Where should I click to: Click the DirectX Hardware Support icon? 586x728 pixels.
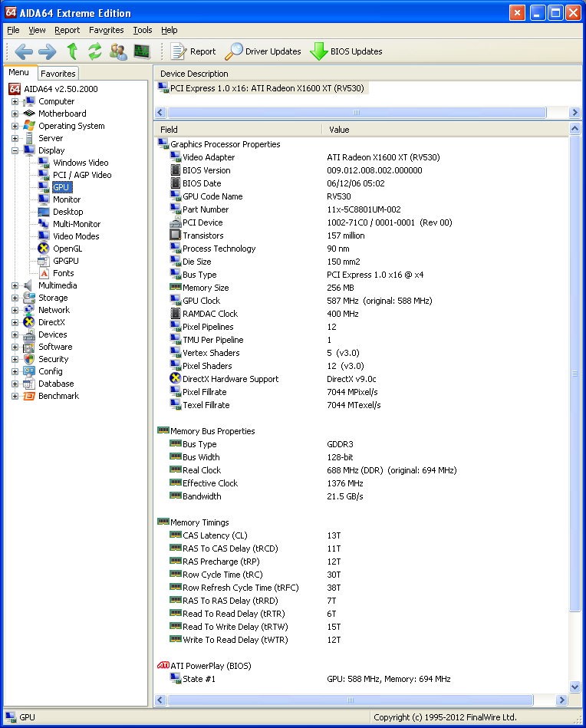coord(175,378)
